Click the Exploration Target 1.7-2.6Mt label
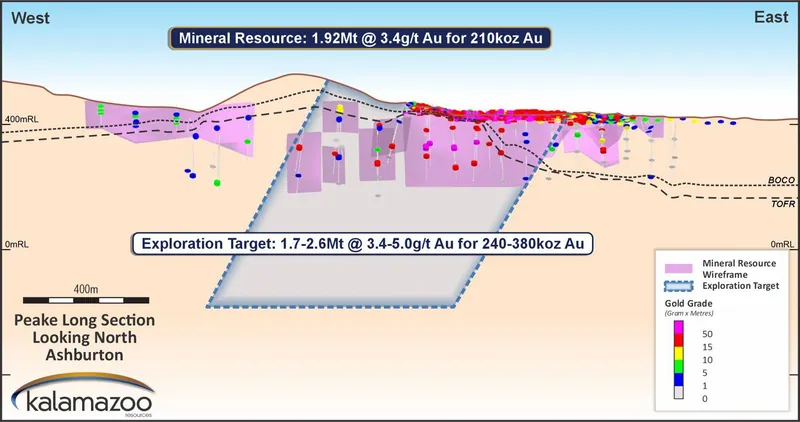 point(362,244)
